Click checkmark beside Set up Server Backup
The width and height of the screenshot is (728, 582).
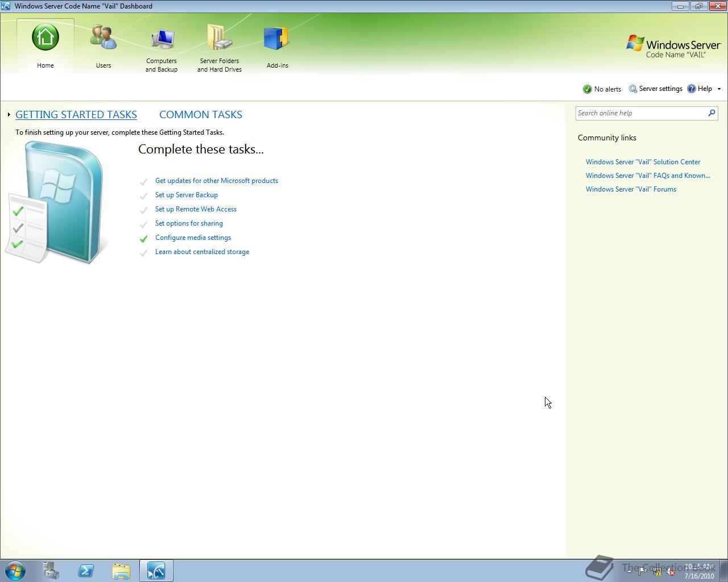tap(143, 196)
